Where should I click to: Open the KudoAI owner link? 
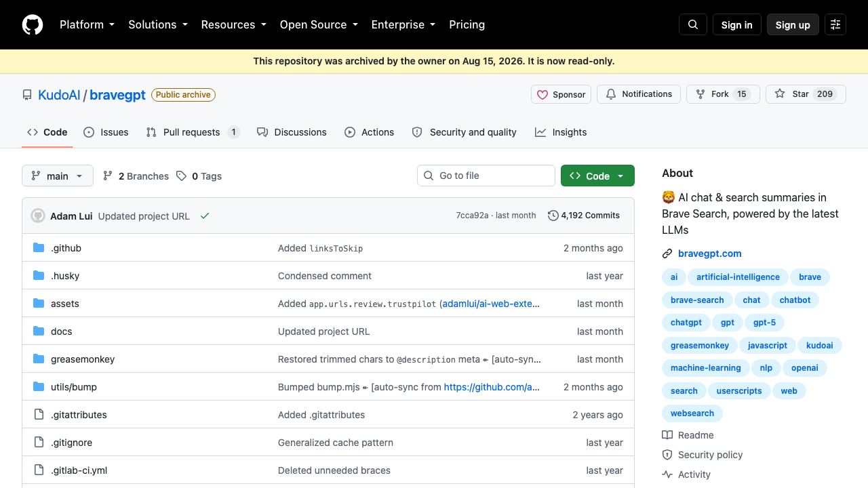tap(59, 95)
